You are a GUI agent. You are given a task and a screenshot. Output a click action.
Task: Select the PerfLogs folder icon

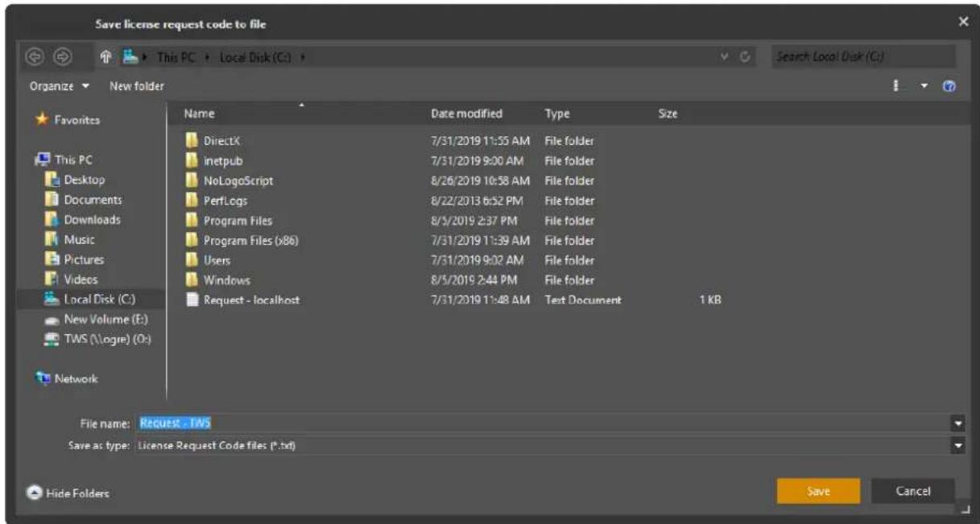192,200
